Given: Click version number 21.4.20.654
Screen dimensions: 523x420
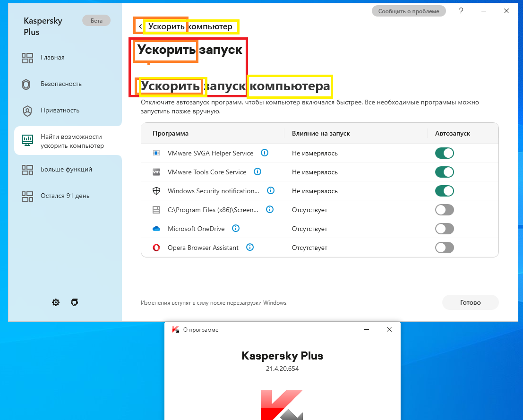Looking at the screenshot, I should click(x=282, y=369).
